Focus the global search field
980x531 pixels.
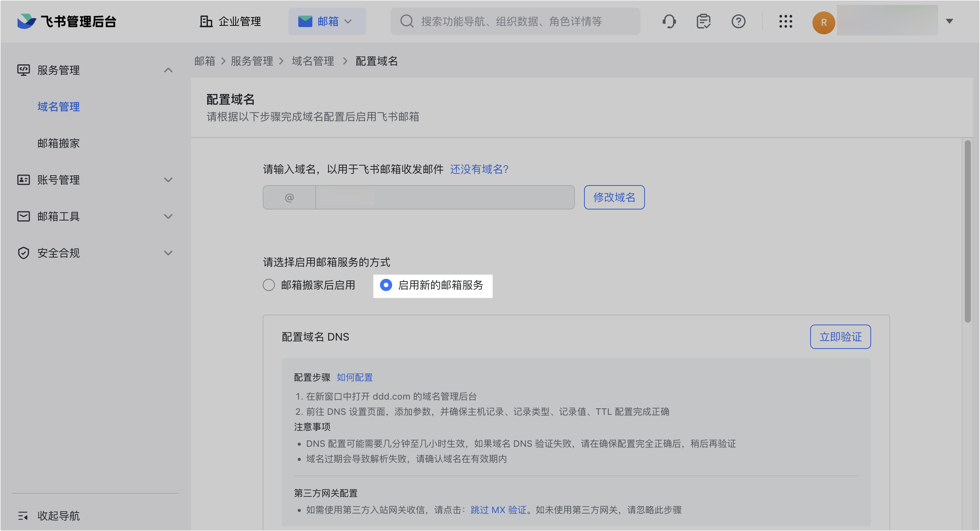point(515,21)
